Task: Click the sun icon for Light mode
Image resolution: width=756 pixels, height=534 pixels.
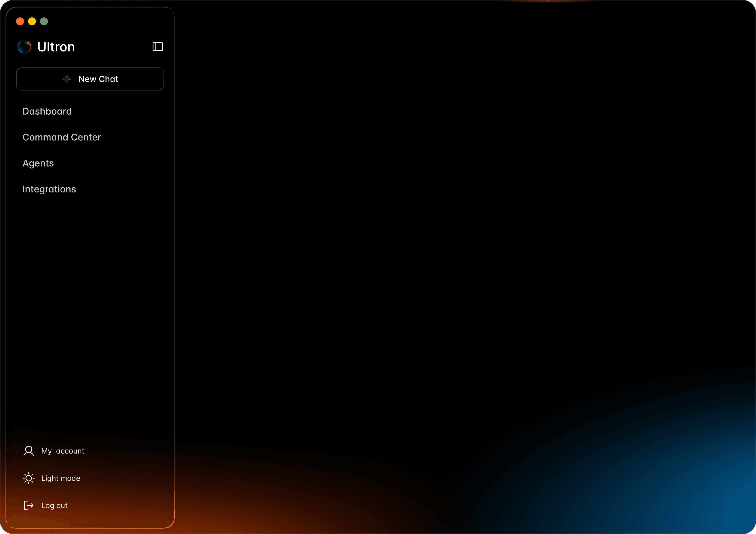Action: (29, 478)
